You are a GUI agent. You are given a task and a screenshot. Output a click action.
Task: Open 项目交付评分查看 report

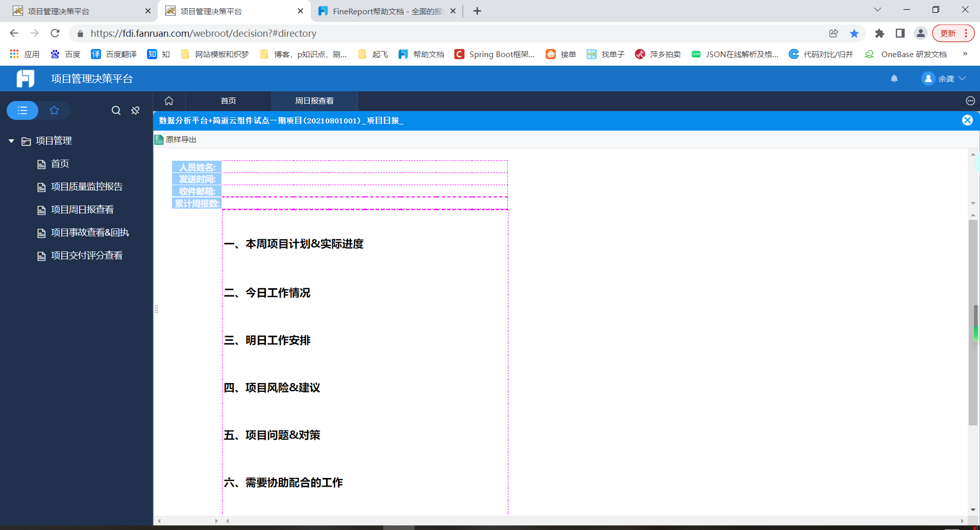[87, 256]
